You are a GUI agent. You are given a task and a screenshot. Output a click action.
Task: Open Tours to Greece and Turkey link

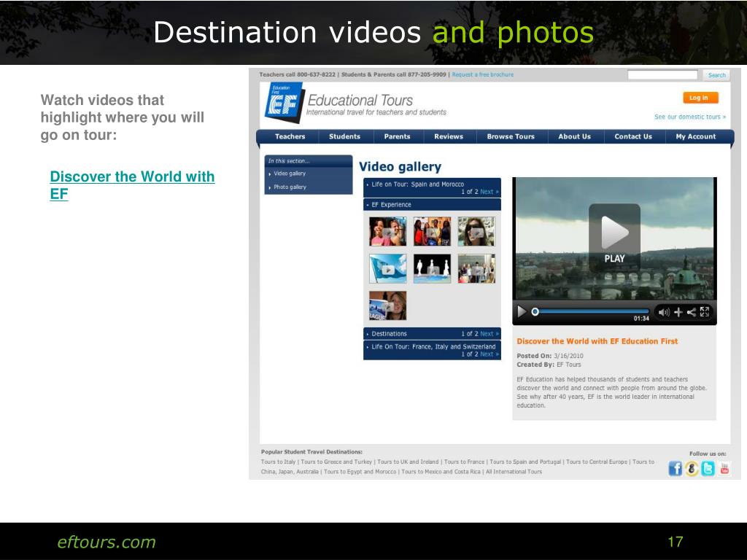[336, 462]
